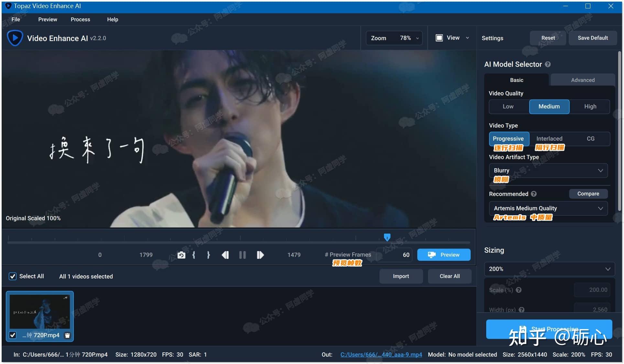The width and height of the screenshot is (624, 364).
Task: Set Video Quality to High
Action: pyautogui.click(x=590, y=106)
